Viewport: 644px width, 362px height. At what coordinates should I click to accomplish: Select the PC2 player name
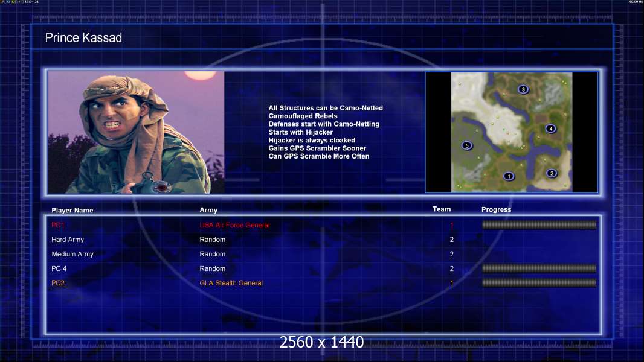[58, 283]
